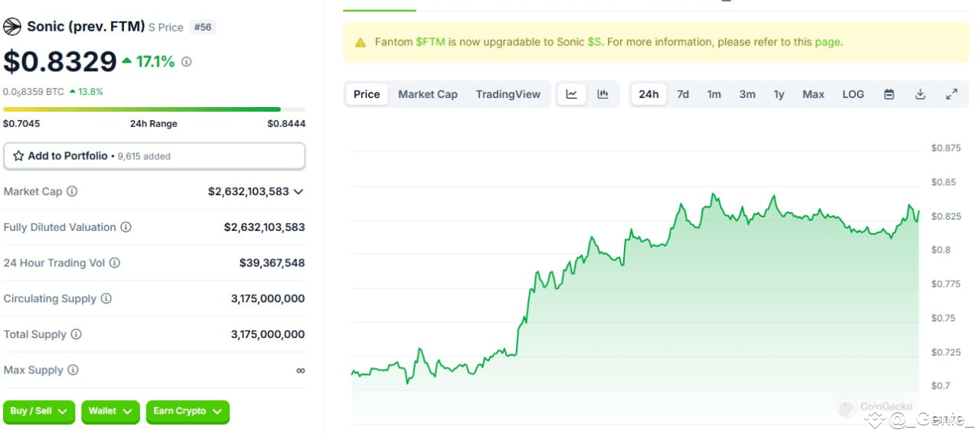This screenshot has height=436, width=980.
Task: Switch to the TradingView tab
Action: coord(508,94)
